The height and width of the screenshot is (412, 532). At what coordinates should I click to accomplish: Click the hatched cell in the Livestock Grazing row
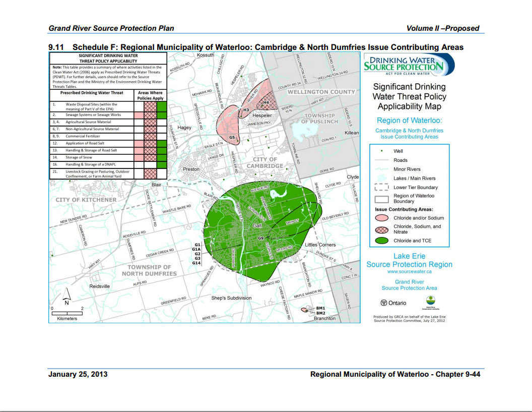[x=150, y=173]
